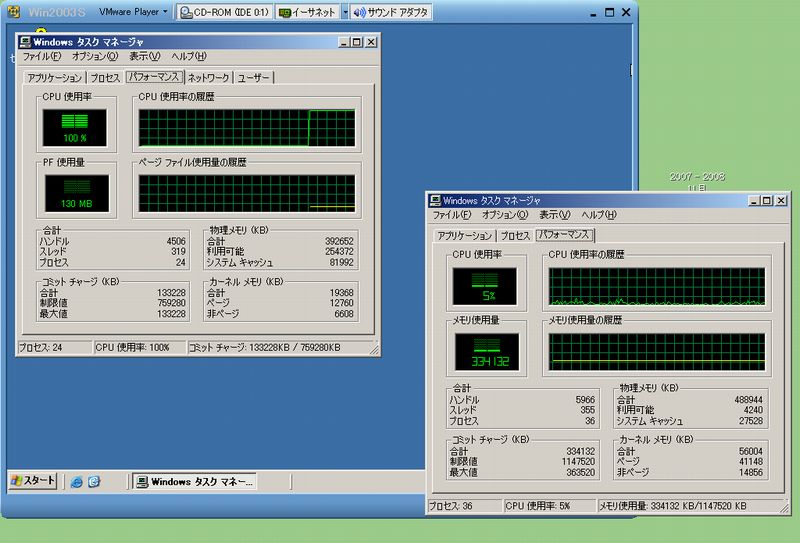Click kernel memory total 56004
Image resolution: width=800 pixels, height=543 pixels.
751,452
